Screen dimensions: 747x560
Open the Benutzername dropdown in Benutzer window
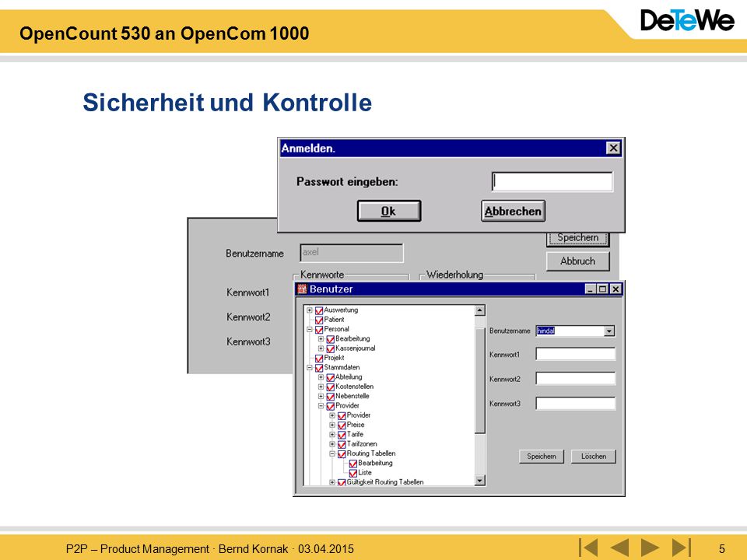(608, 331)
